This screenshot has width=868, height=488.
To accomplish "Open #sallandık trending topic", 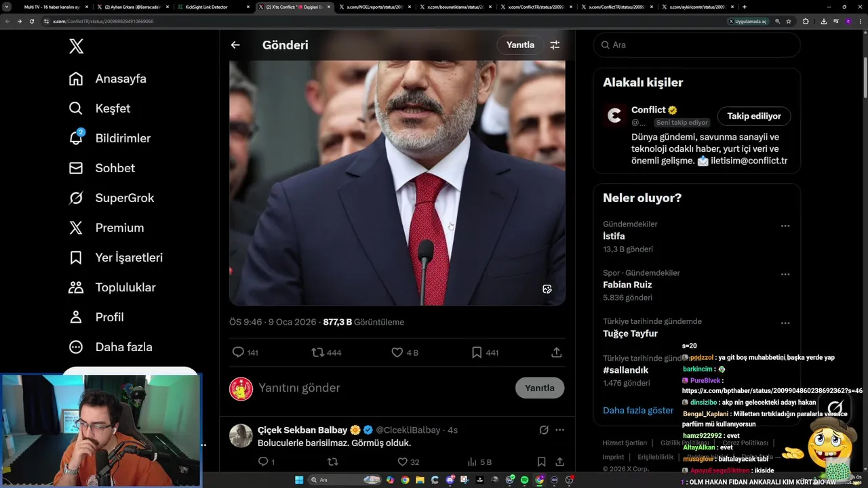I will (x=625, y=370).
